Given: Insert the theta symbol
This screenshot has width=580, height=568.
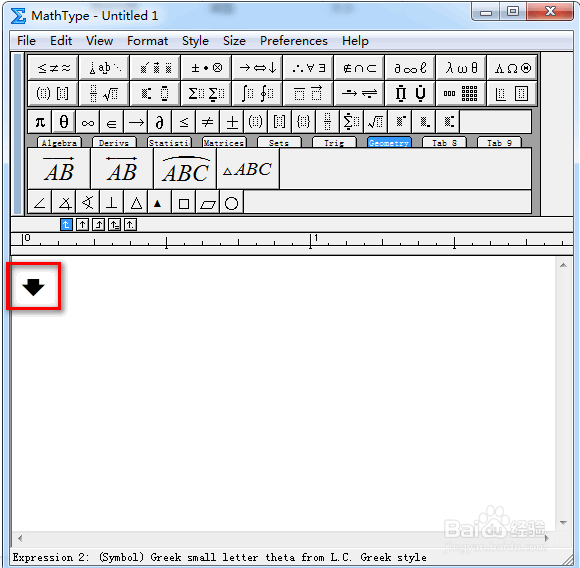Looking at the screenshot, I should (64, 122).
